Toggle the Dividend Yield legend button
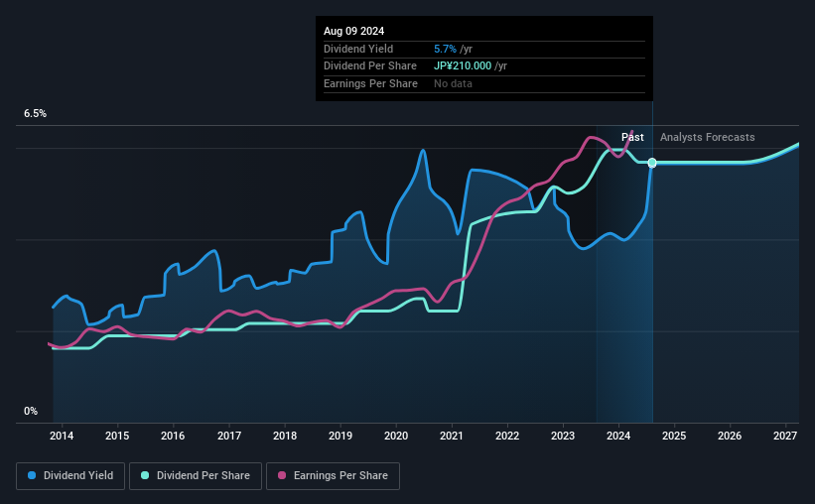Image resolution: width=815 pixels, height=504 pixels. pos(70,476)
